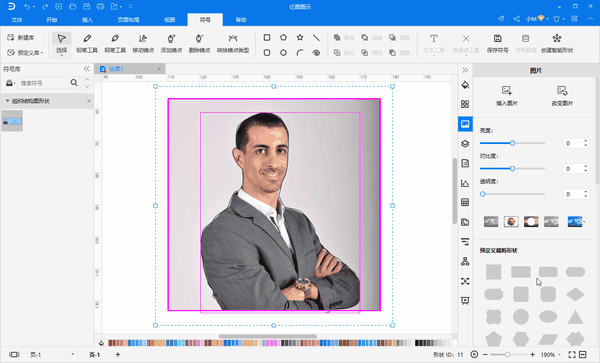Viewport: 600px width, 363px height.
Task: Collapse the organization shapes library section
Action: (7, 101)
